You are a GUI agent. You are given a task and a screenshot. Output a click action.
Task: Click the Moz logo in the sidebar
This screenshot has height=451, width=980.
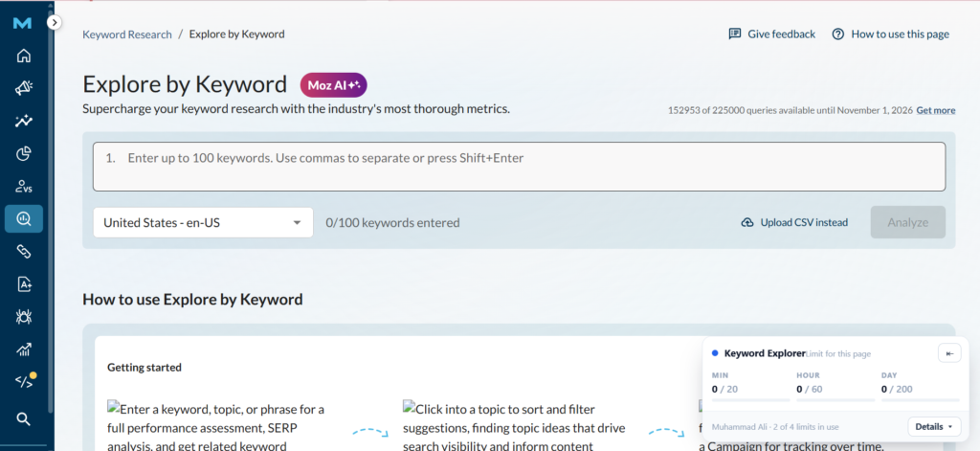23,23
